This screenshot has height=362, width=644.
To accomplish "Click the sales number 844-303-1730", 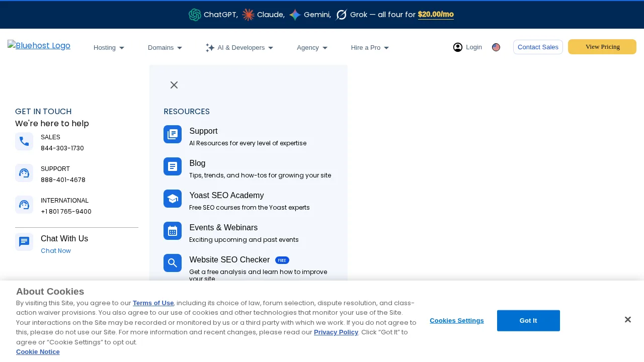I will pos(62,148).
